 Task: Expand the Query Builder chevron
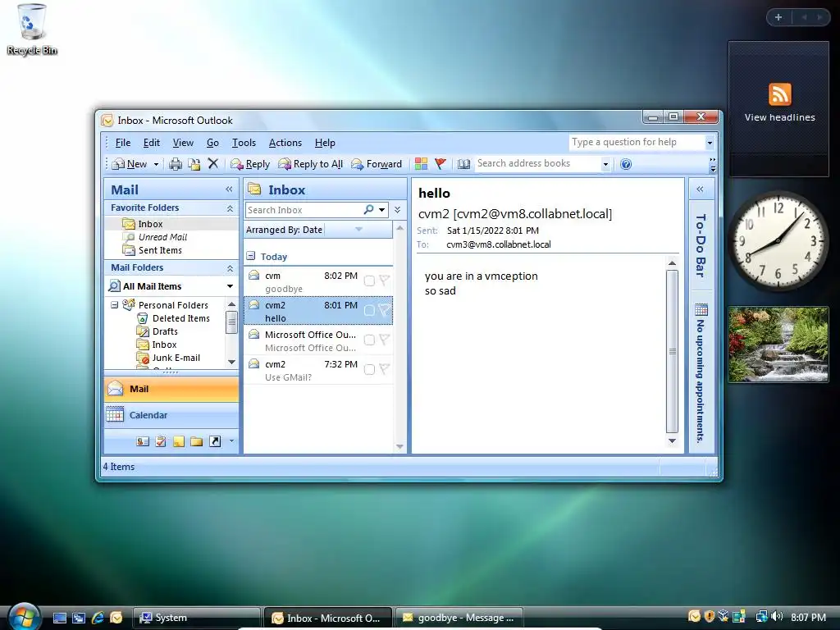pos(398,209)
